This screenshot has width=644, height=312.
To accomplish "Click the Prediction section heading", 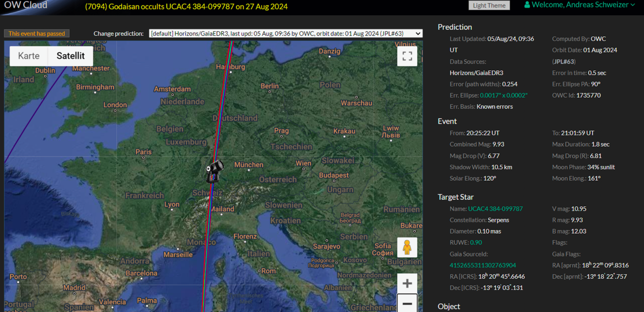I will (455, 27).
